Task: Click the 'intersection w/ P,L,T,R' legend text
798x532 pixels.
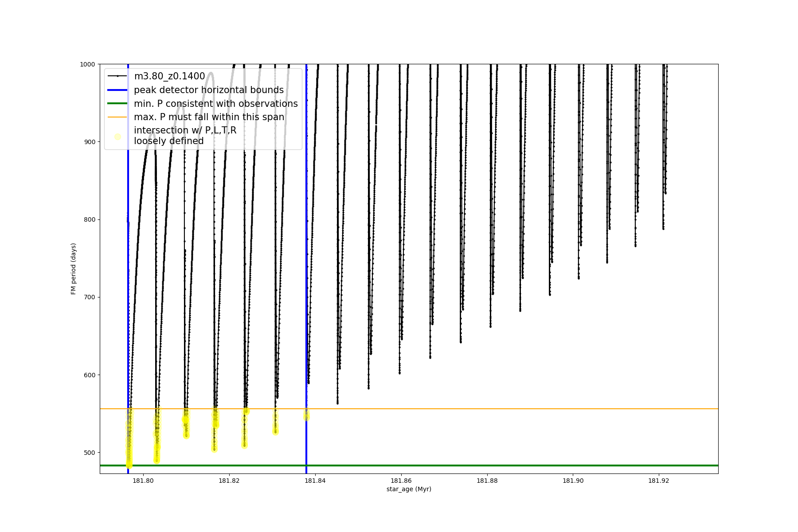Action: tap(185, 130)
